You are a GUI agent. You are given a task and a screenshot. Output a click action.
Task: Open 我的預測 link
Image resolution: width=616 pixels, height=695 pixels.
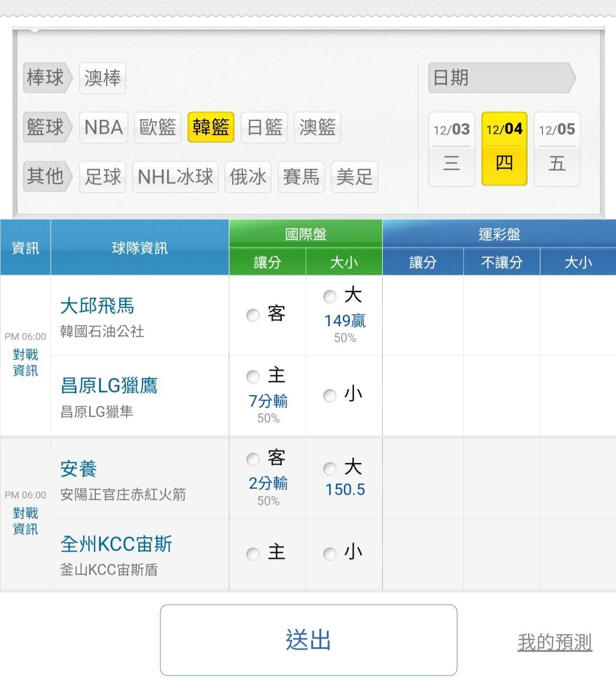(554, 642)
